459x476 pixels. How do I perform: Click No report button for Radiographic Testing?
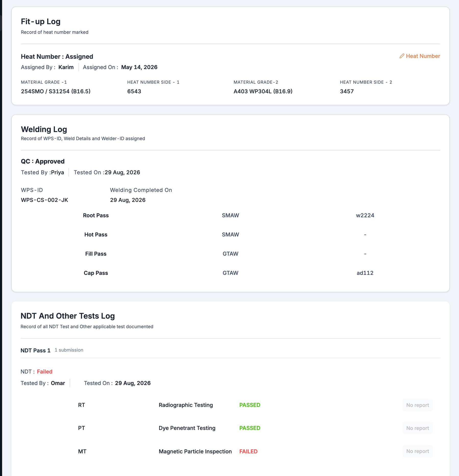pos(417,405)
